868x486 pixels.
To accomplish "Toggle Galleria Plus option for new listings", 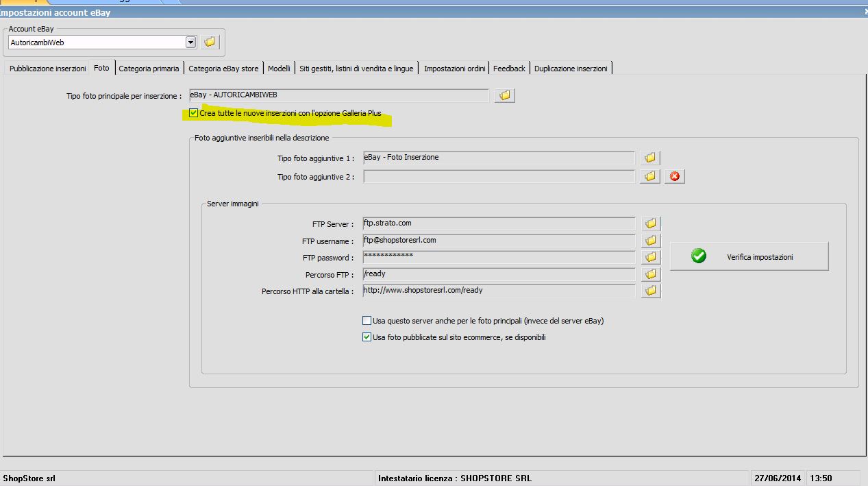I will click(195, 113).
